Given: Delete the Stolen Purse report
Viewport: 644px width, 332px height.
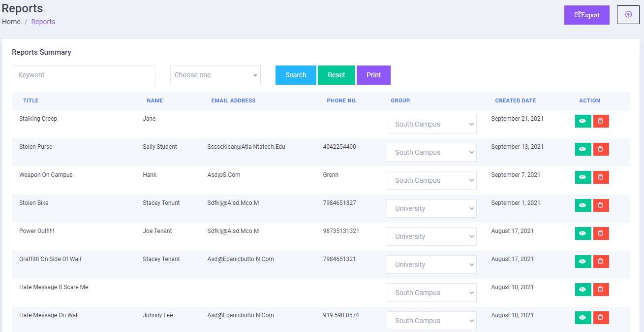Looking at the screenshot, I should click(x=601, y=149).
